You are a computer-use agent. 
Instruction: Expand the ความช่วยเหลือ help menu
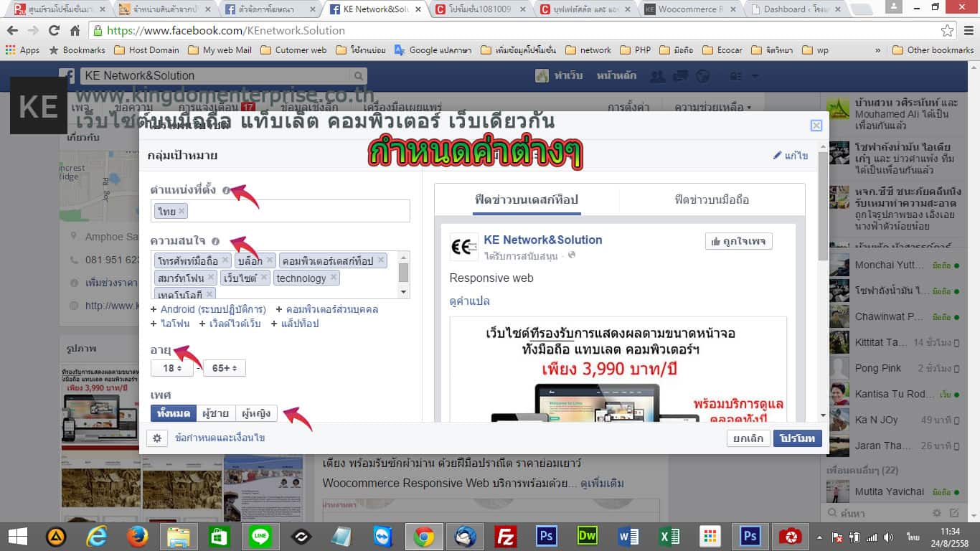[712, 108]
